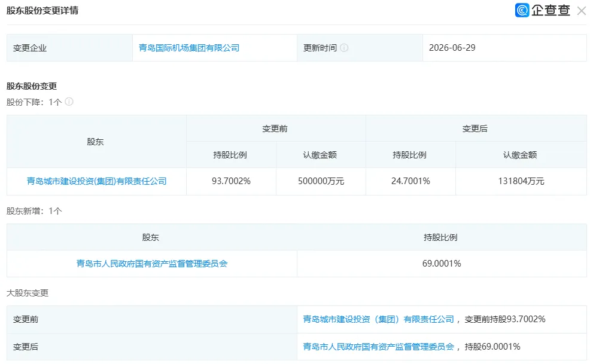Click 认缴金额 header under 变更后
590x364 pixels.
pos(520,155)
